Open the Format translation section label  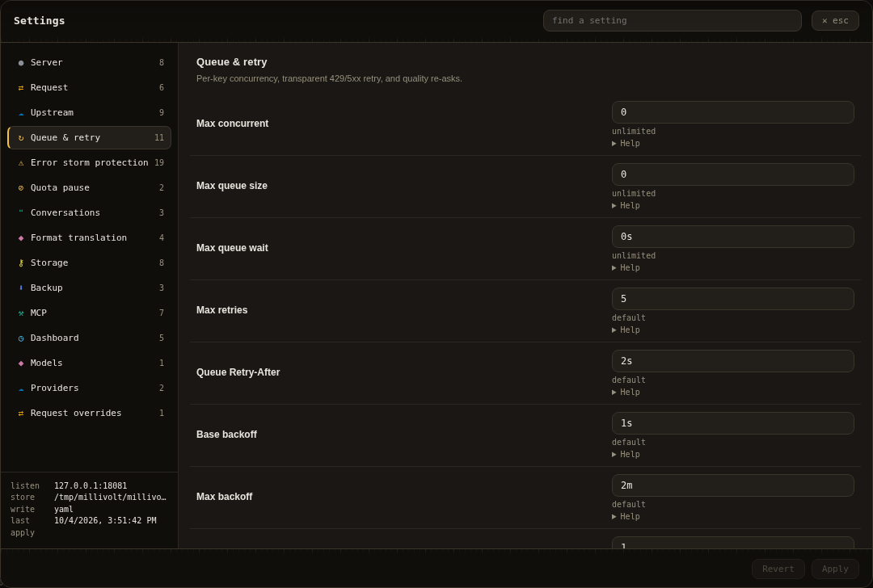click(78, 237)
